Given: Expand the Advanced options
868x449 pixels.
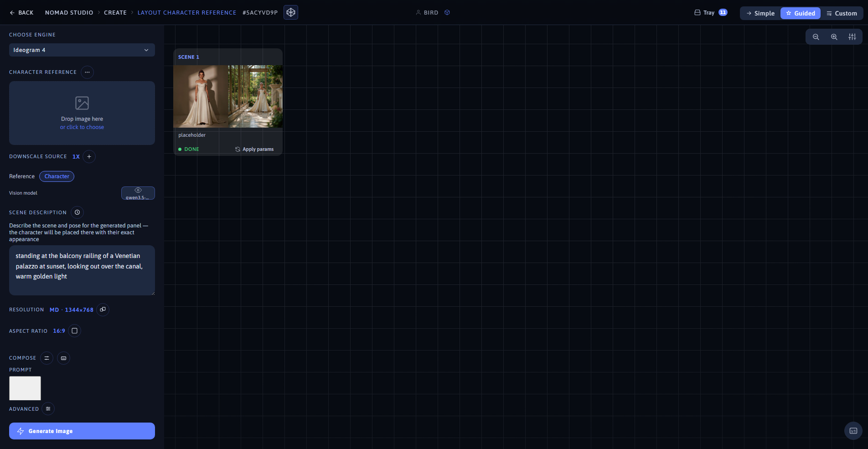Looking at the screenshot, I should tap(48, 409).
